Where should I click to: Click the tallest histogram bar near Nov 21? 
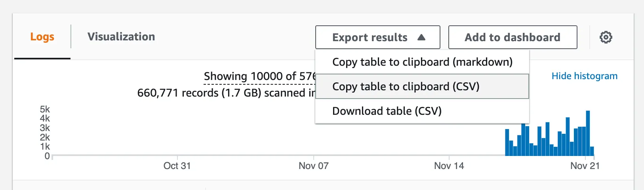pyautogui.click(x=588, y=133)
